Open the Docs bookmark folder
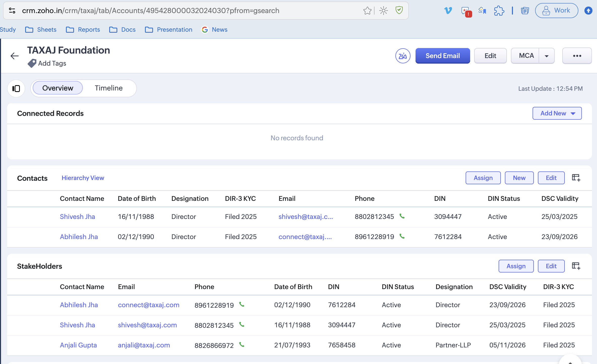Image resolution: width=597 pixels, height=364 pixels. pos(122,30)
